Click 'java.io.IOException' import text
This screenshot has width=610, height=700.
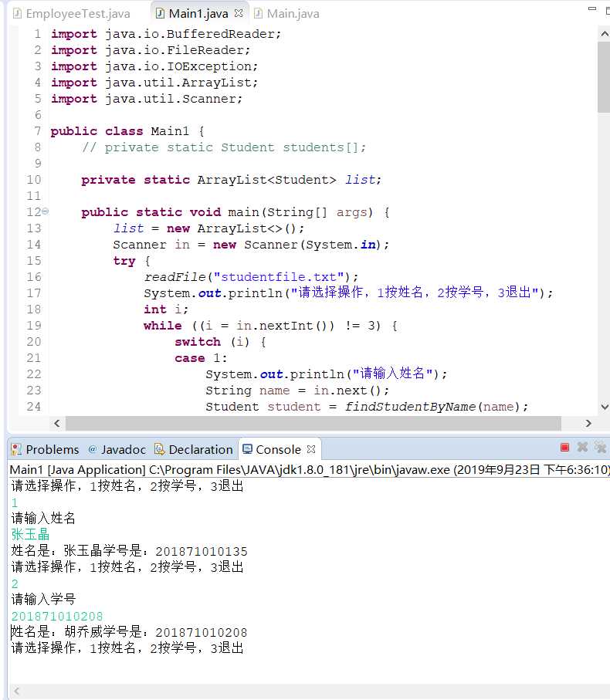178,66
